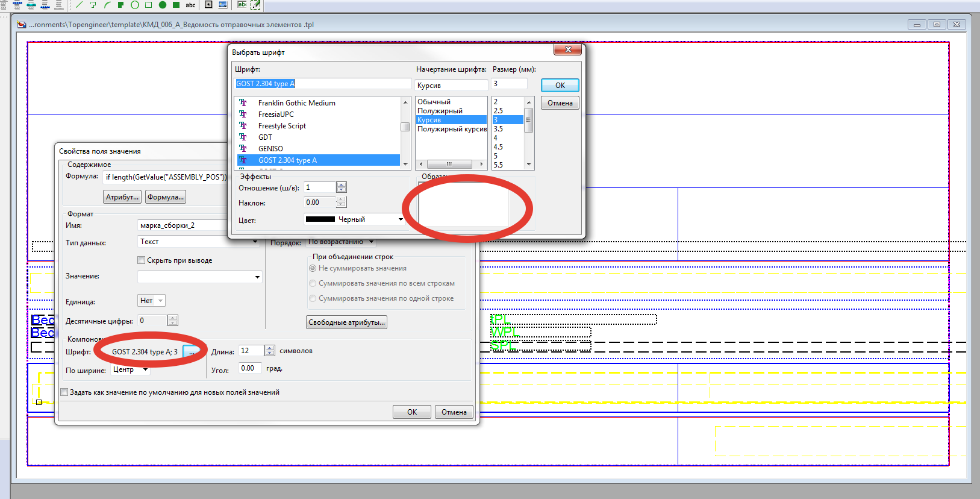Choose the hollow circle shape tool

[135, 5]
